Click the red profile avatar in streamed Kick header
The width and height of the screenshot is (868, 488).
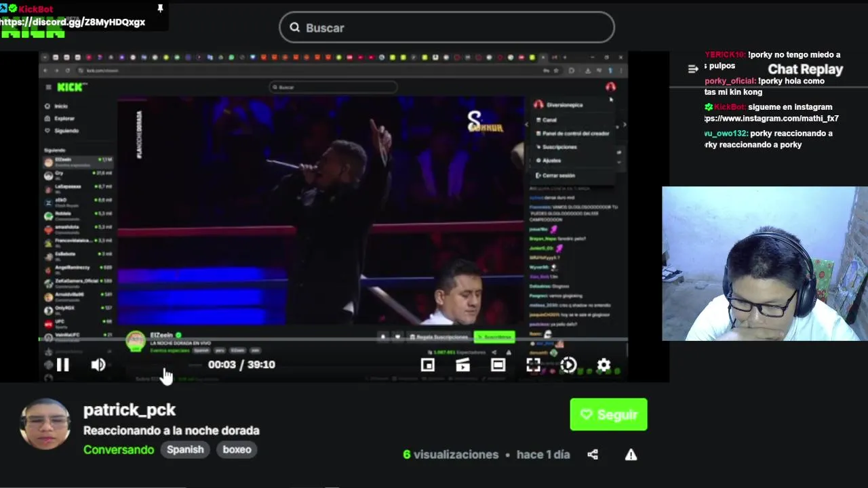(x=610, y=87)
